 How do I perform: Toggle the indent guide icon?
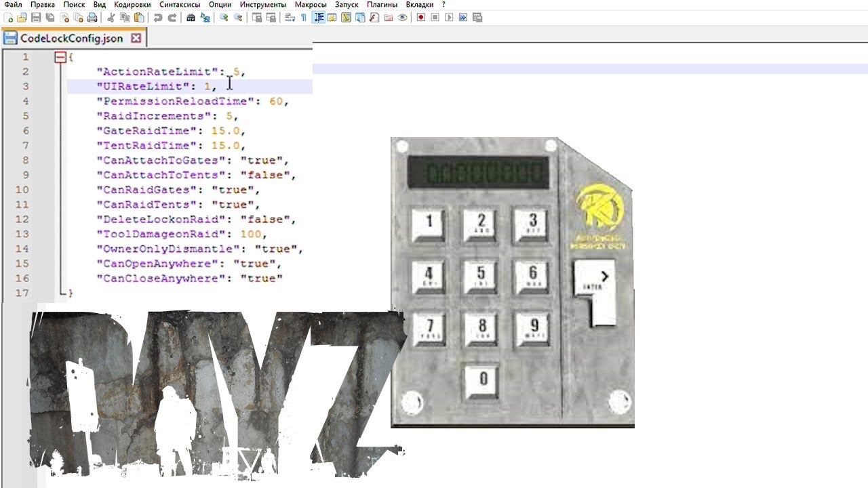pos(318,18)
